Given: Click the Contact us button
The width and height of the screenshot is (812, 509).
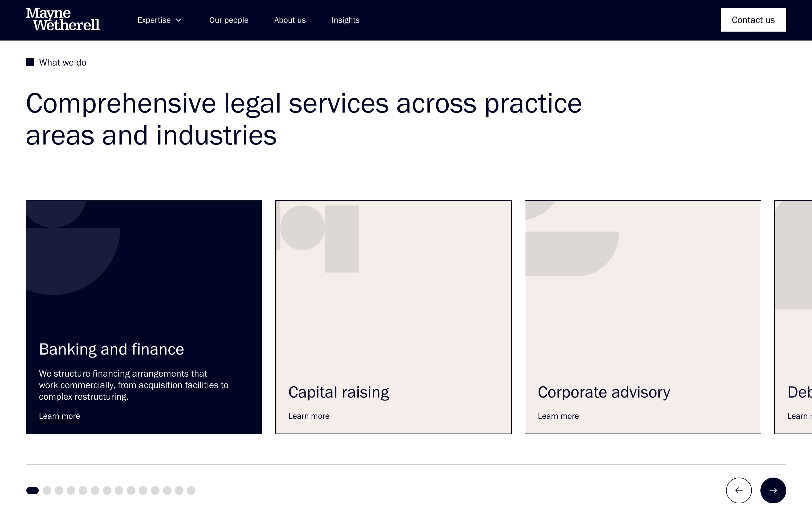Looking at the screenshot, I should pyautogui.click(x=753, y=20).
